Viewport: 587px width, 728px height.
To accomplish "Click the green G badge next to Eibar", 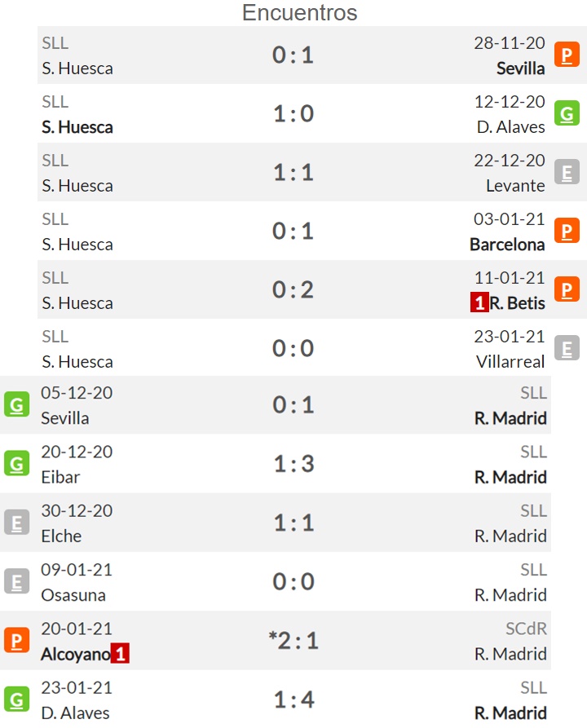I will pos(17,463).
